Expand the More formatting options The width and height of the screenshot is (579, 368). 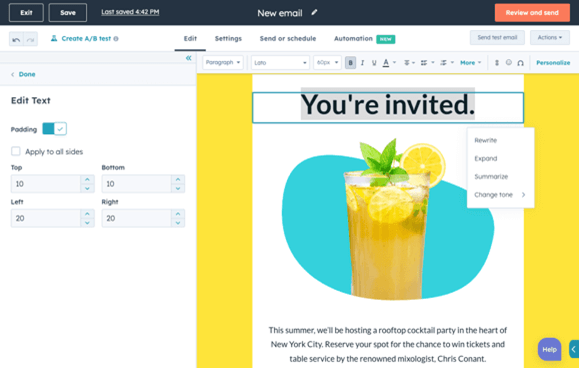pos(470,63)
